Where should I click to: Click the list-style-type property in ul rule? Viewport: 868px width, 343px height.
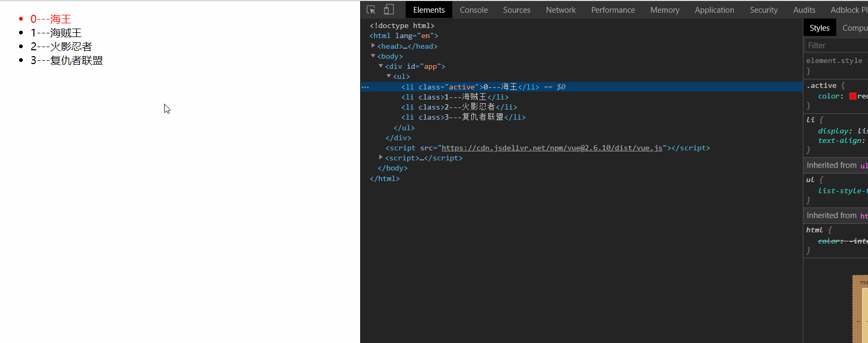[x=843, y=191]
